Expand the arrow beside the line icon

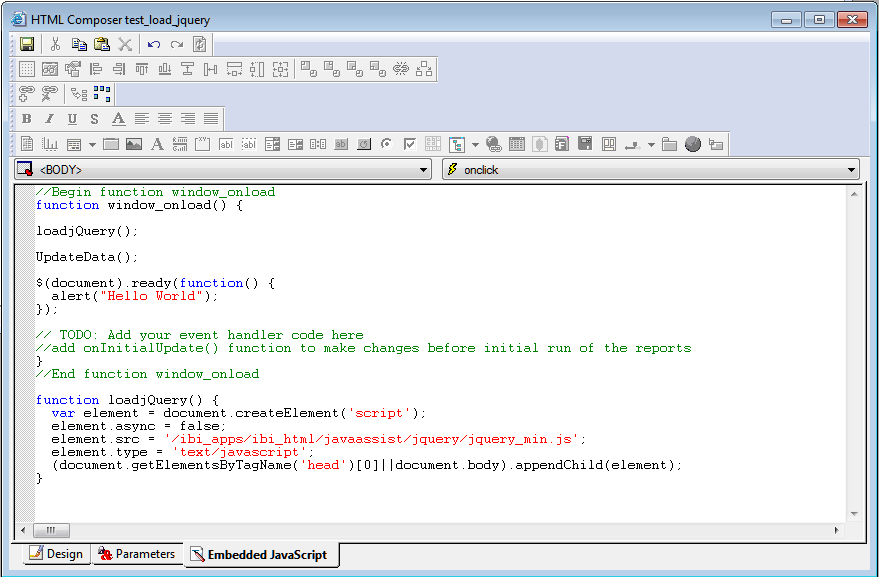651,145
